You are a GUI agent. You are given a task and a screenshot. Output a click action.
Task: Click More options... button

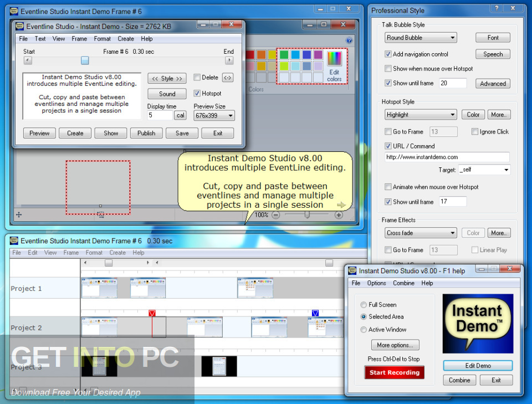coord(395,345)
